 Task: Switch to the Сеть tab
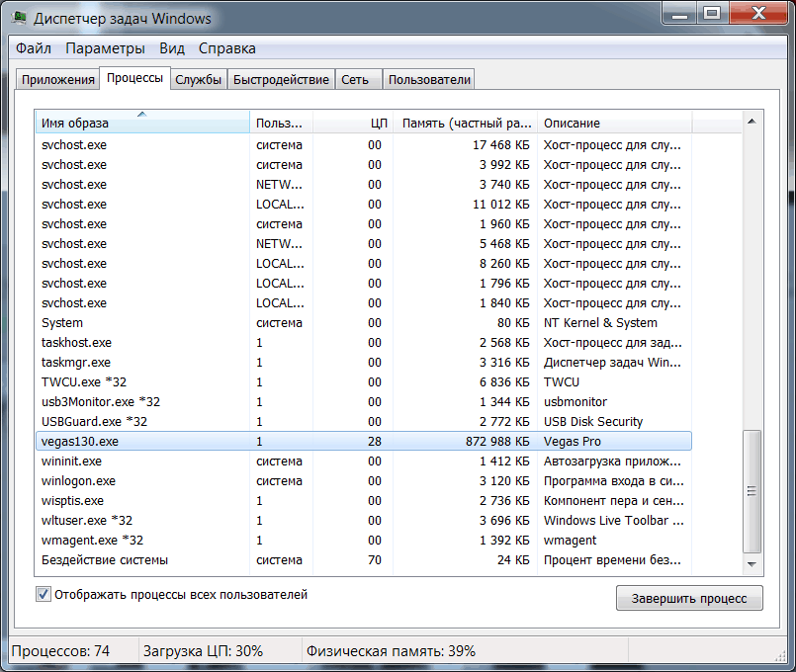[358, 80]
